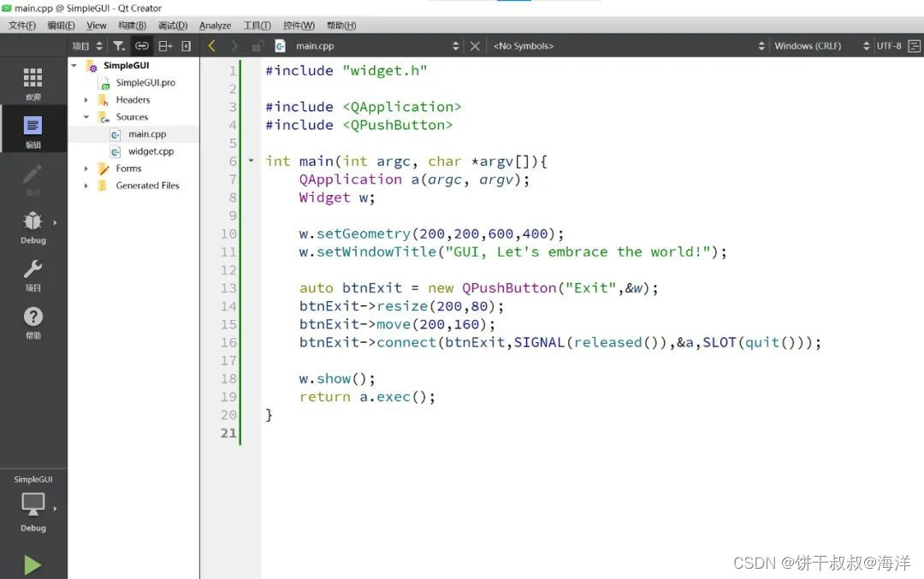Screen dimensions: 924x579
Task: Switch to Edit mode icon
Action: coord(33,126)
